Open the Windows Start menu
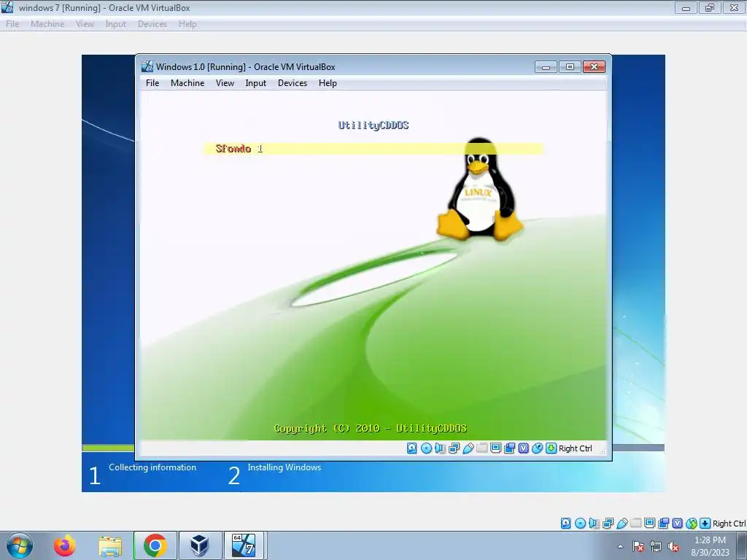The height and width of the screenshot is (560, 747). pos(20,545)
